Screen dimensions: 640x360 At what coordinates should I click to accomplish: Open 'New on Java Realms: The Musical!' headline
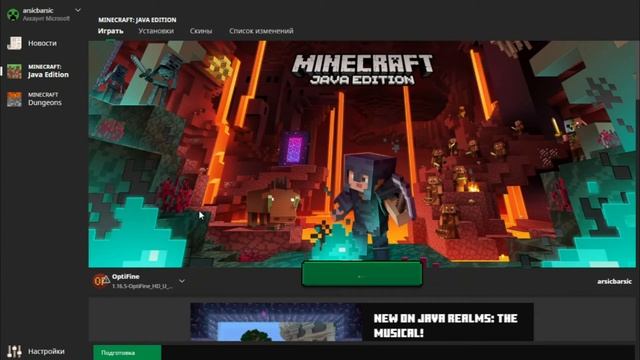446,325
